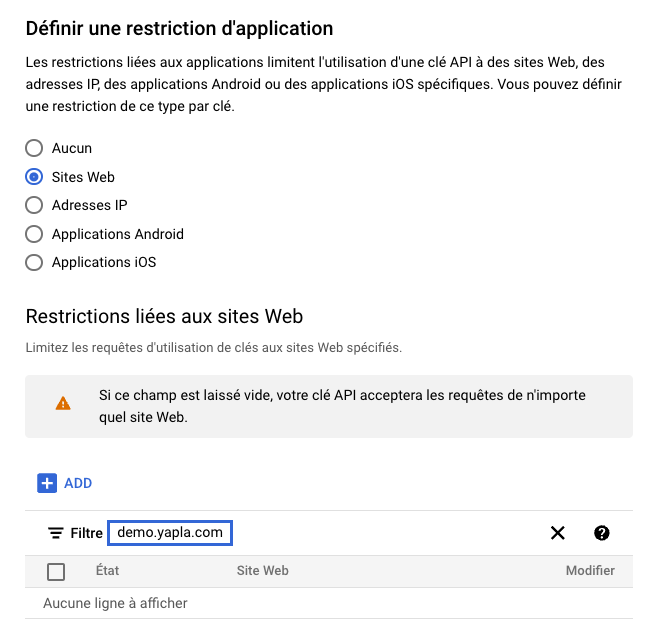Click the blue plus ADD icon
This screenshot has width=657, height=634.
click(x=47, y=483)
